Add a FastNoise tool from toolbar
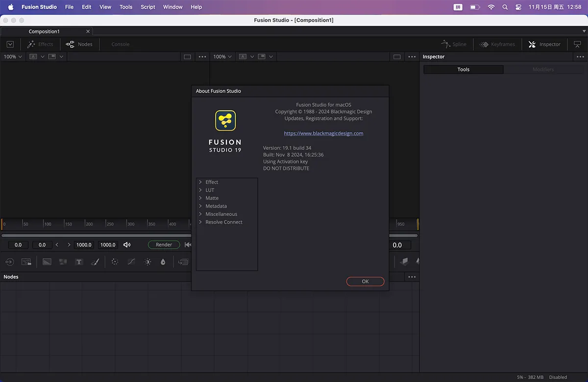Viewport: 588px width, 382px height. [63, 262]
